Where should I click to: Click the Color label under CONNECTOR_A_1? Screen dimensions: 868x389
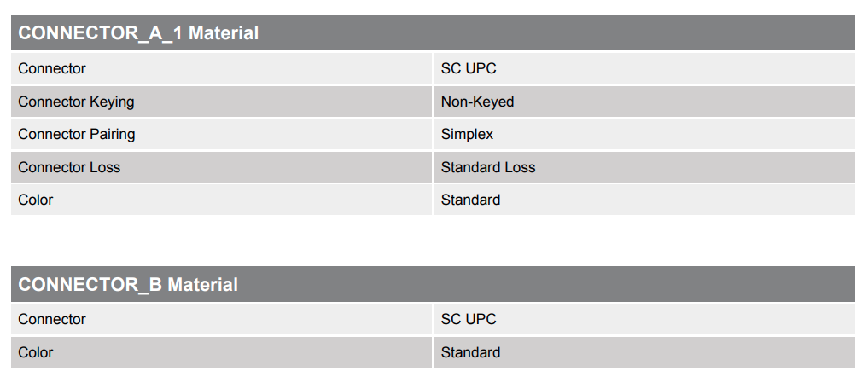click(36, 200)
